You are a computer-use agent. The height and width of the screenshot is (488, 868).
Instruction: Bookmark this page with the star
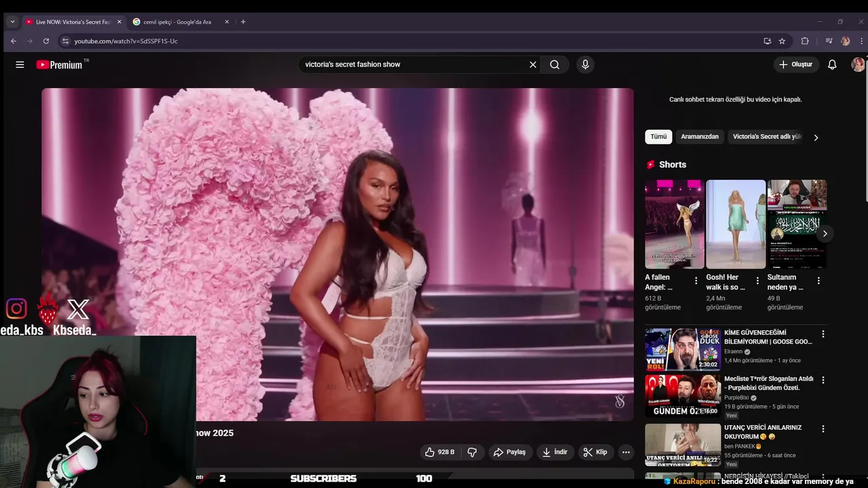pos(782,41)
